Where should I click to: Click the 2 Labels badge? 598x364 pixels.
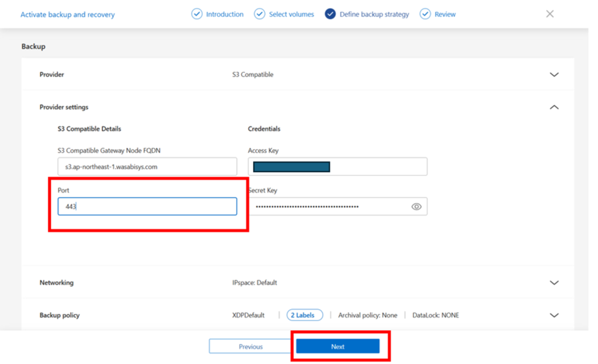click(305, 315)
